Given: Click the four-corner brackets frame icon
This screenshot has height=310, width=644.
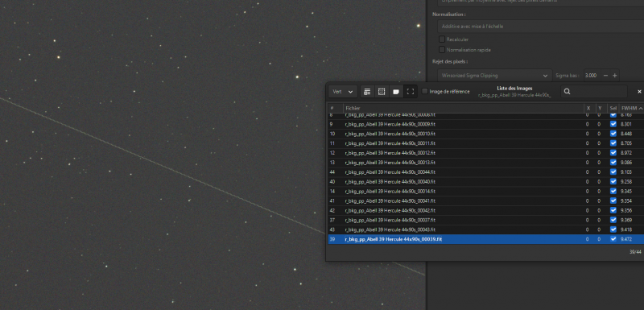Looking at the screenshot, I should point(411,92).
